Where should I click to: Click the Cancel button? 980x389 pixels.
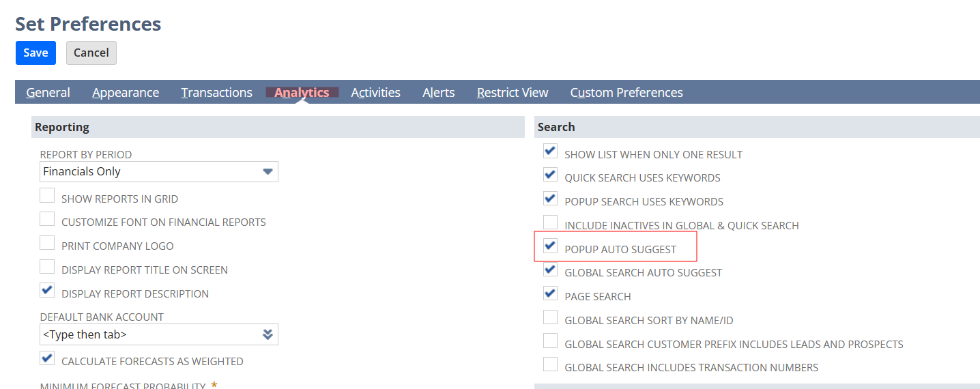pyautogui.click(x=91, y=53)
